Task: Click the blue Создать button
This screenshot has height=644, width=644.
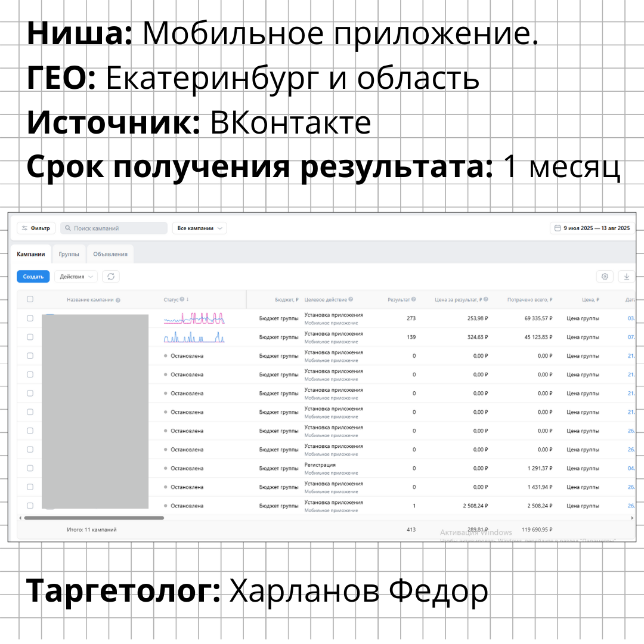Action: coord(33,277)
